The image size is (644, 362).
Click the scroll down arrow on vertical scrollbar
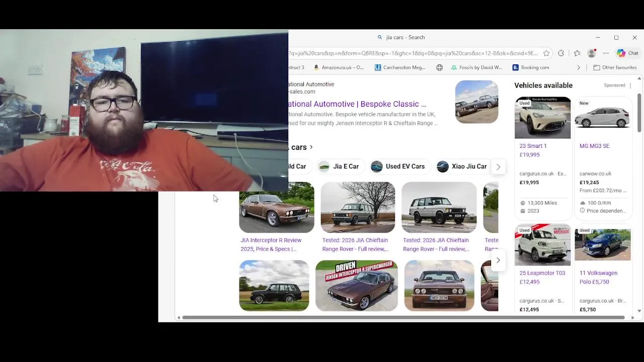(639, 311)
